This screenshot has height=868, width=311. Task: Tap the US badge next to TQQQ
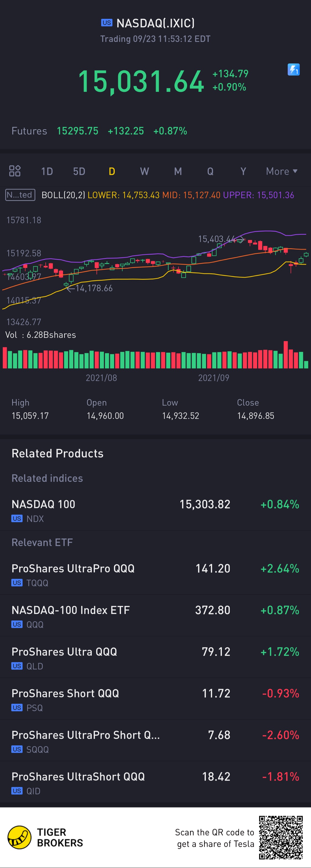[17, 583]
